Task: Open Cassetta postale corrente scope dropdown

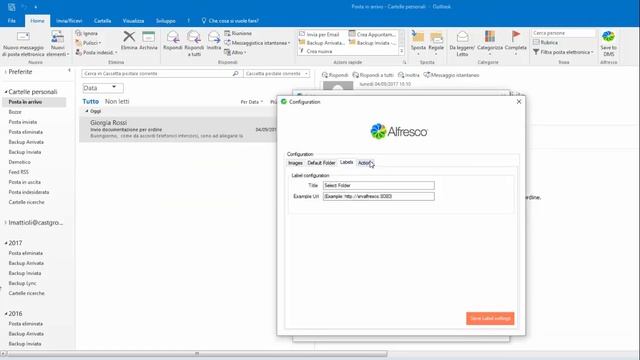Action: pyautogui.click(x=277, y=73)
